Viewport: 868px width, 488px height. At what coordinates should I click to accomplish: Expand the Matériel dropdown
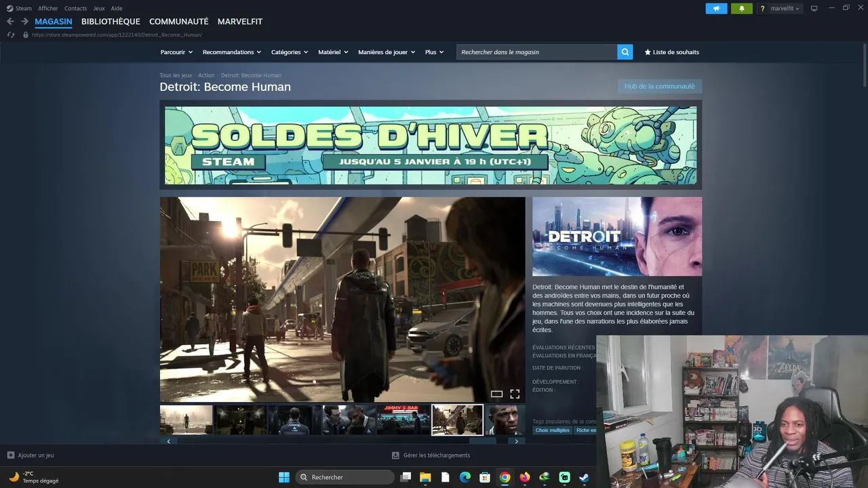[x=333, y=52]
